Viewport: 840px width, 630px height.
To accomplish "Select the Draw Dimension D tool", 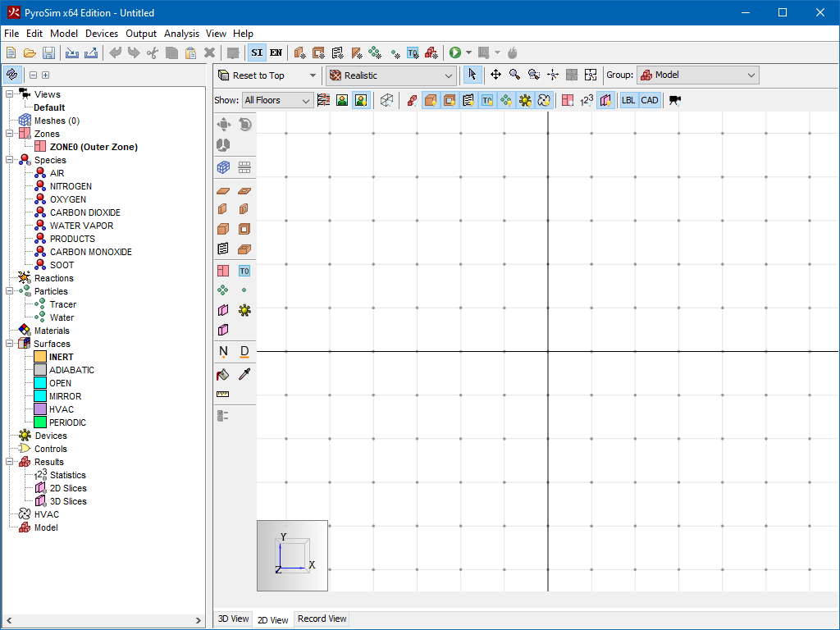I will click(x=244, y=351).
